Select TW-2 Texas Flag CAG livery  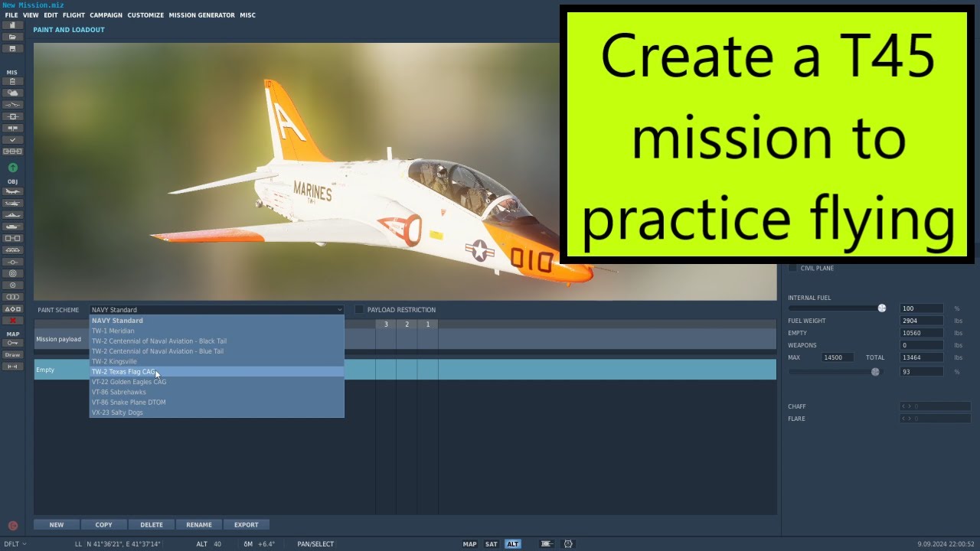click(217, 372)
